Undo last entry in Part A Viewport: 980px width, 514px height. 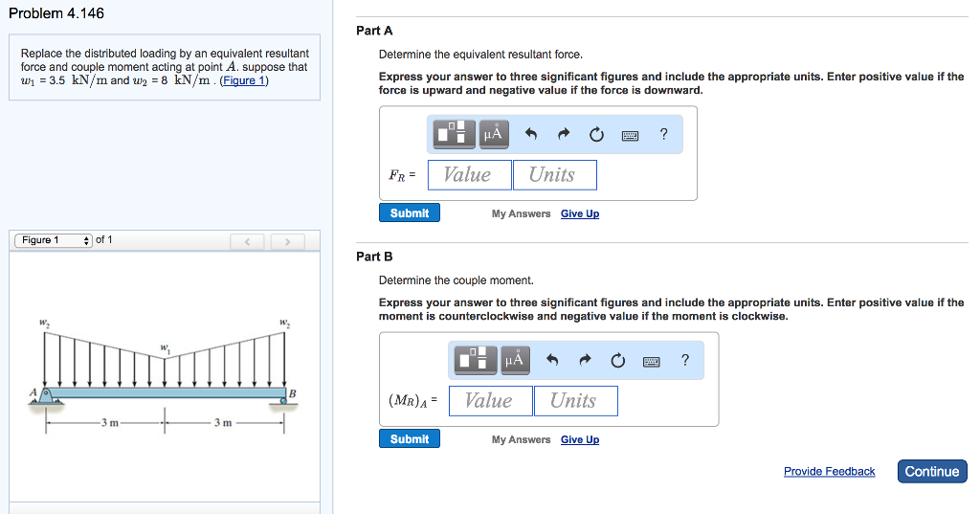(x=532, y=135)
